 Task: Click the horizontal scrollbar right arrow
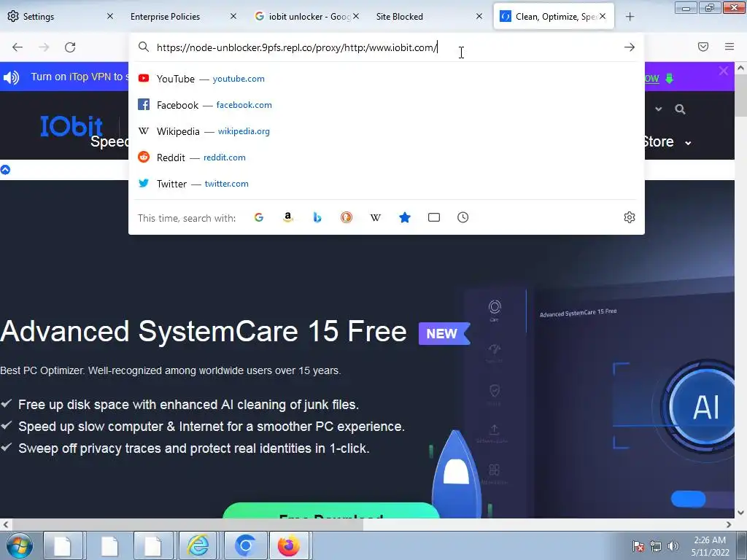point(729,524)
